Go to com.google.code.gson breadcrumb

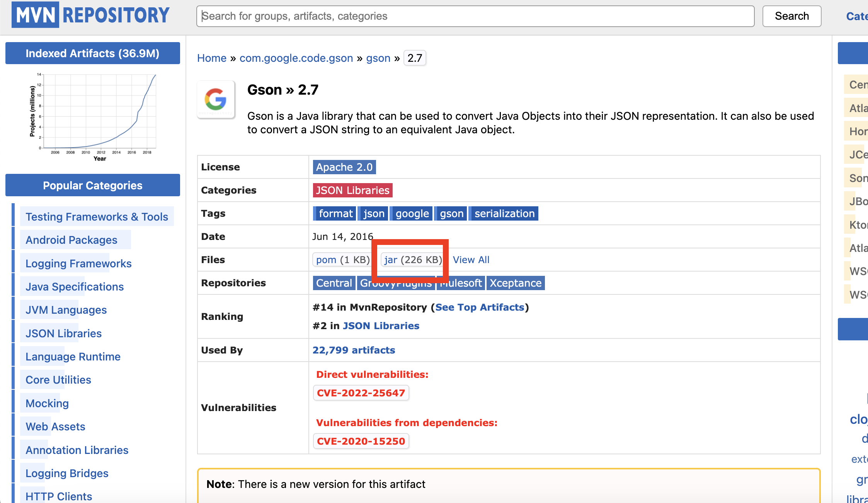(x=296, y=58)
